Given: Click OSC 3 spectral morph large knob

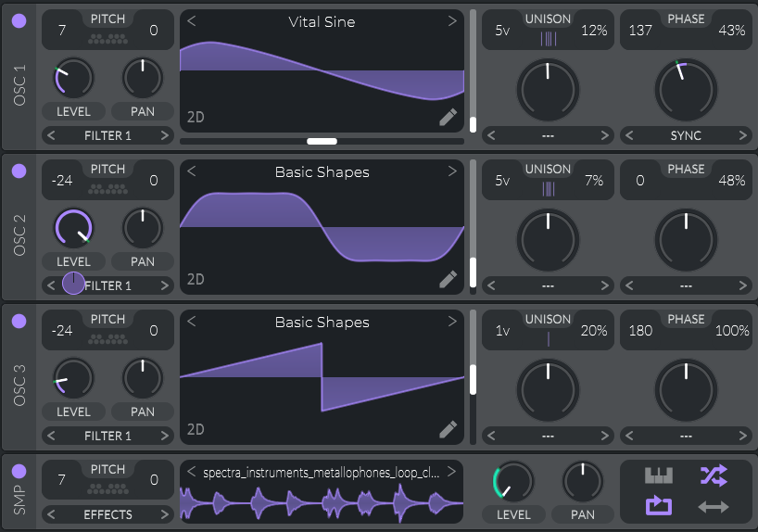Looking at the screenshot, I should [x=548, y=390].
